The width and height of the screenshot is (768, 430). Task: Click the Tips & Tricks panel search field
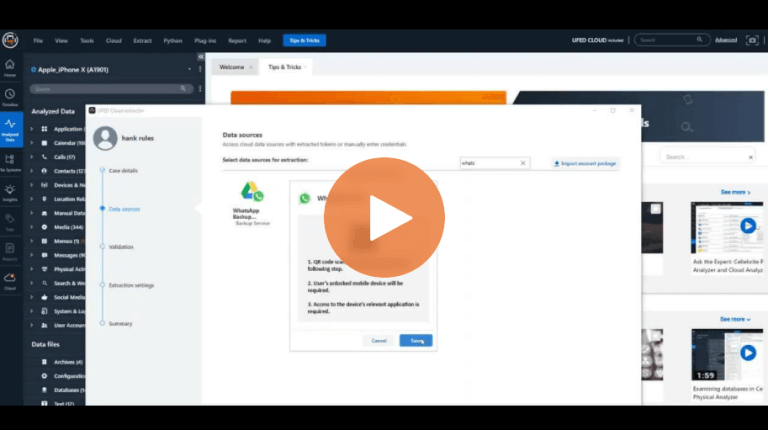(x=708, y=157)
